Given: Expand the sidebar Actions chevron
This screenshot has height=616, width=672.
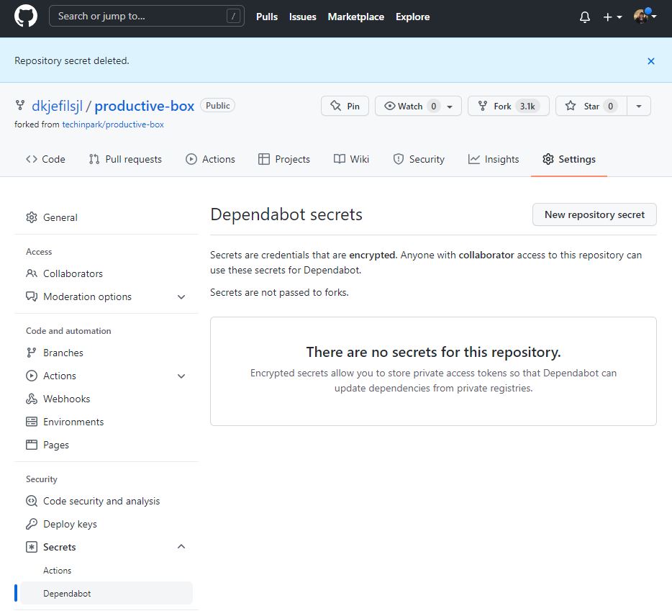Looking at the screenshot, I should tap(181, 376).
